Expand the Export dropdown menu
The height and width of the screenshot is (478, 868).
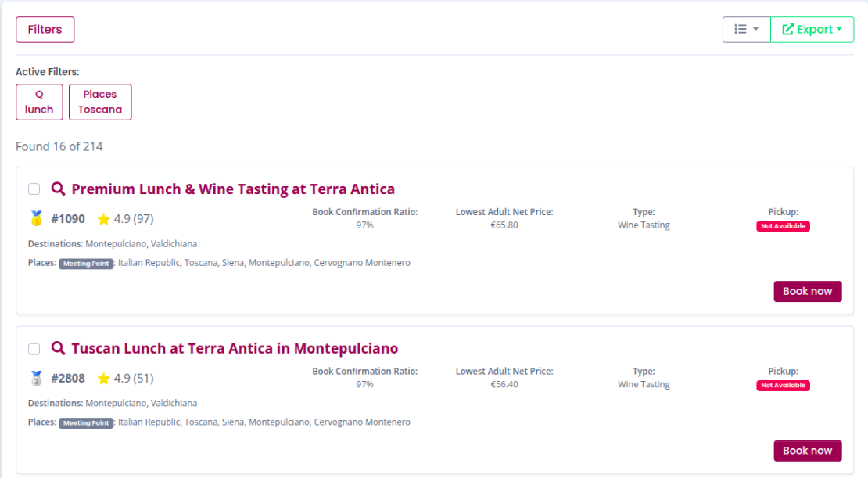click(x=812, y=30)
